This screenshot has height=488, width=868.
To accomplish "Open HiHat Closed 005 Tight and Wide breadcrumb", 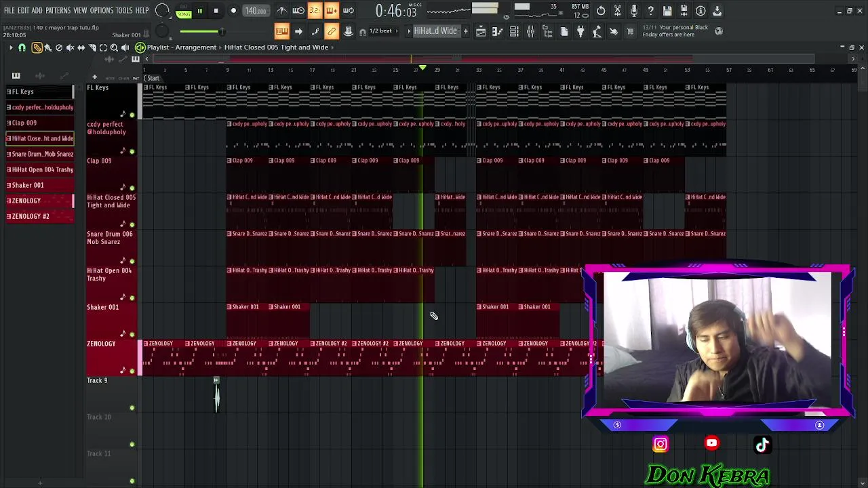I will coord(276,47).
